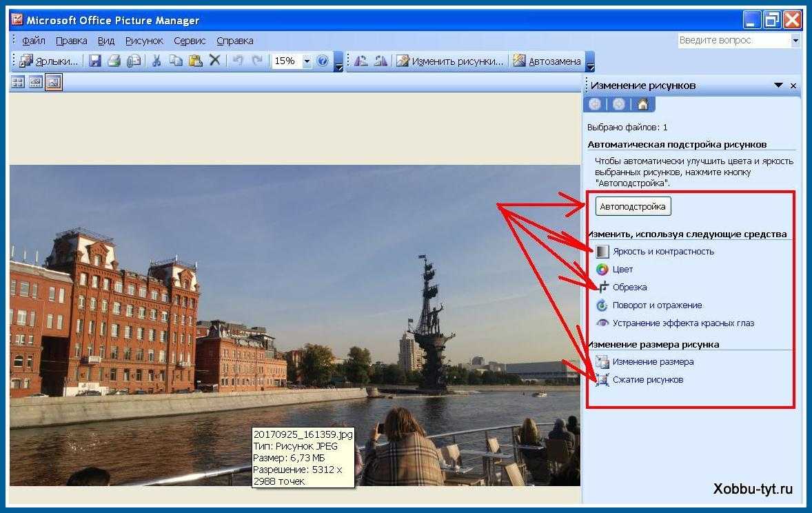812x513 pixels.
Task: Open the zoom 15% dropdown arrow
Action: tap(307, 61)
